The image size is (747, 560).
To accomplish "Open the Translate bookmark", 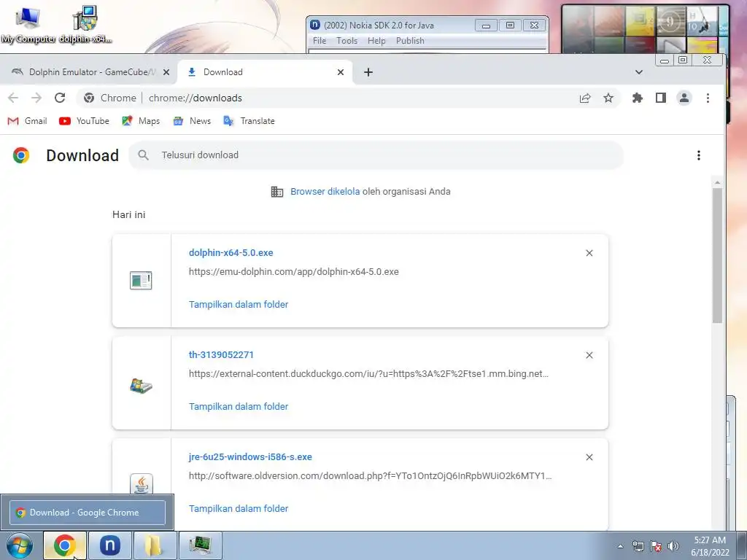I will (x=249, y=121).
